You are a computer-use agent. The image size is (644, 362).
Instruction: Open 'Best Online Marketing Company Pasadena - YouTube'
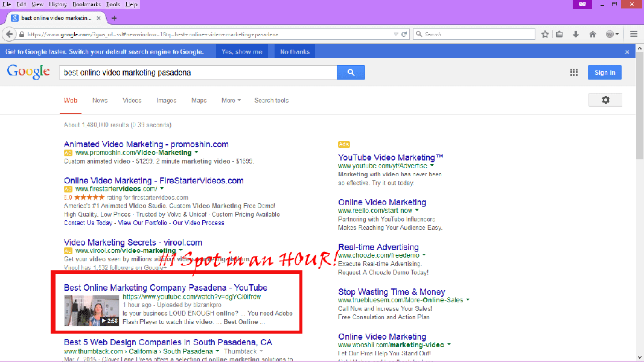pos(165,288)
